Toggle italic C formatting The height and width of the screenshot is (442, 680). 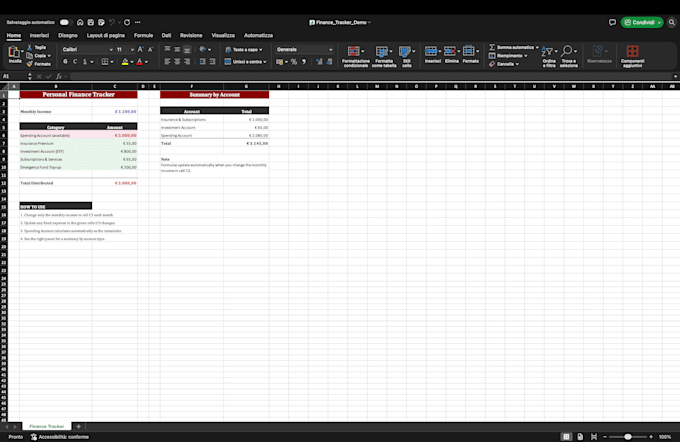click(x=75, y=62)
